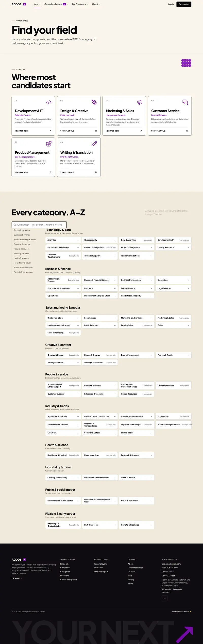Open the arrow on Product Management card
This screenshot has width=203, height=644.
click(x=50, y=172)
